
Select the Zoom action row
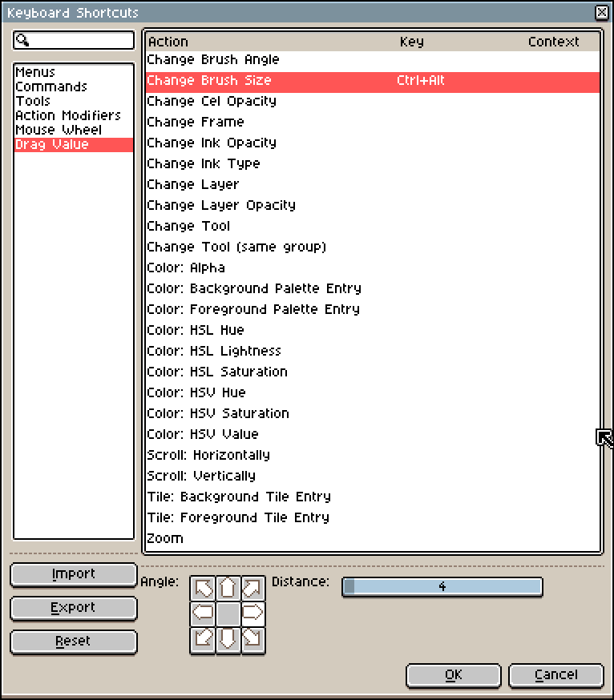pyautogui.click(x=165, y=538)
